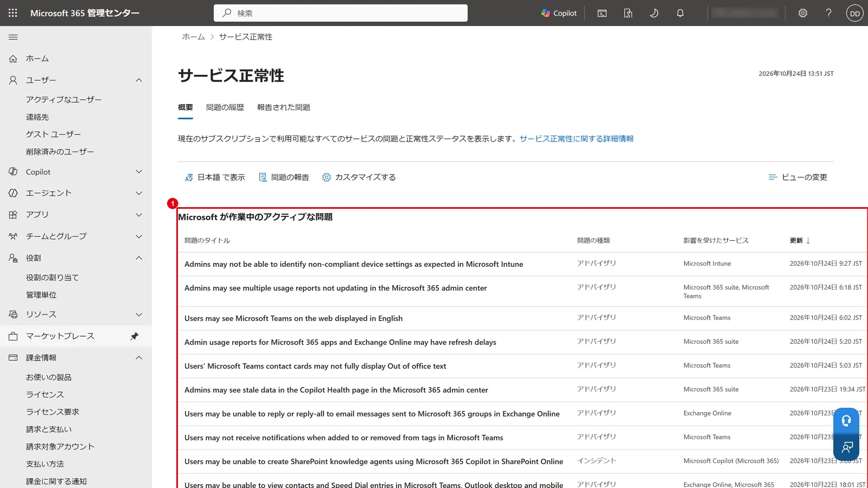Click カスタマイズする button
Screen dimensions: 868x488
coord(359,177)
